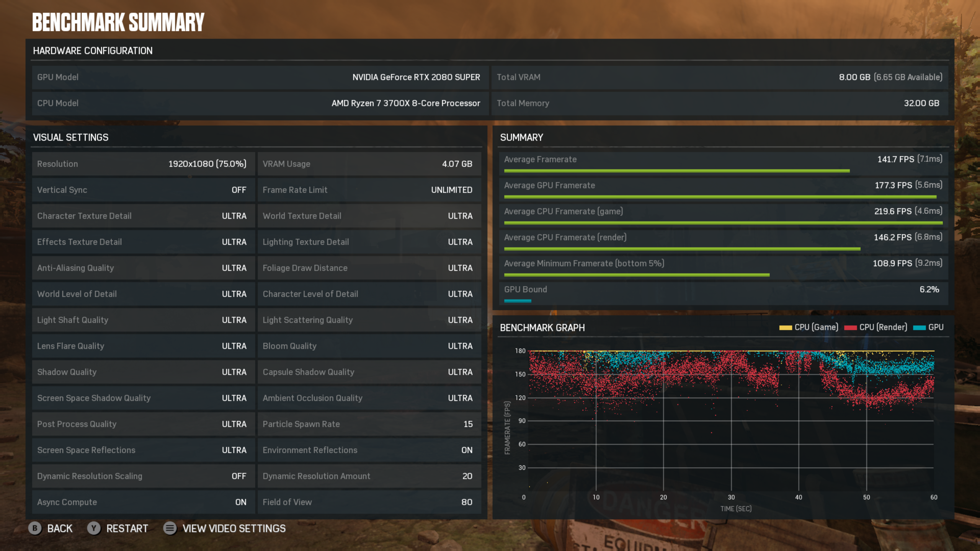This screenshot has height=551, width=980.
Task: Select the Light Scattering Quality row
Action: click(369, 320)
